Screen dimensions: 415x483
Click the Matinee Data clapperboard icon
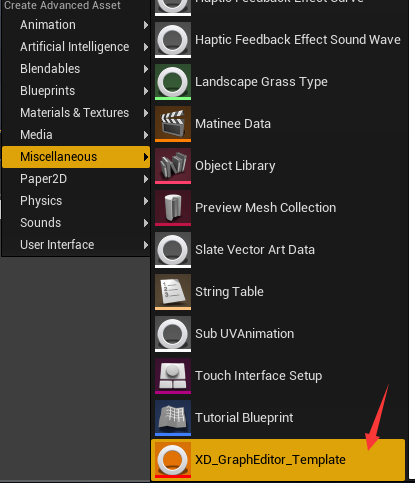[x=173, y=124]
